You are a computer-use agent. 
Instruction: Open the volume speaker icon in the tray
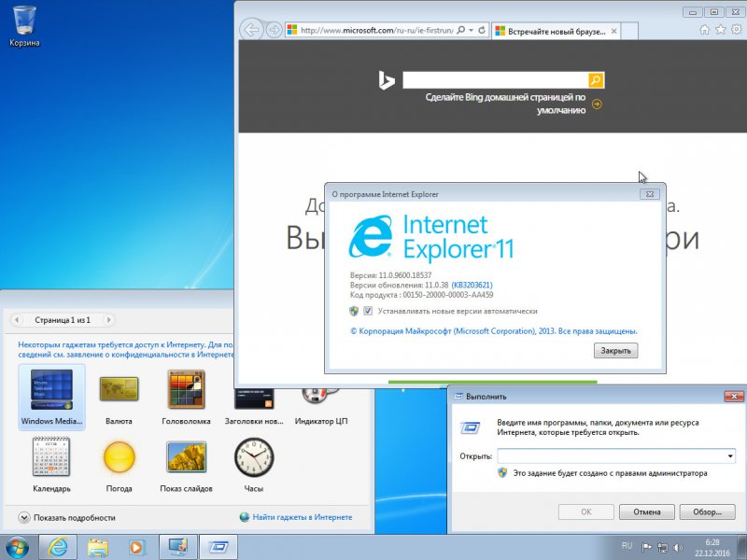(678, 548)
